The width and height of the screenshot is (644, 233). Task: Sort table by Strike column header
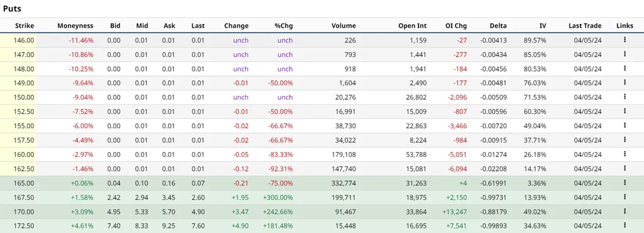pyautogui.click(x=25, y=25)
